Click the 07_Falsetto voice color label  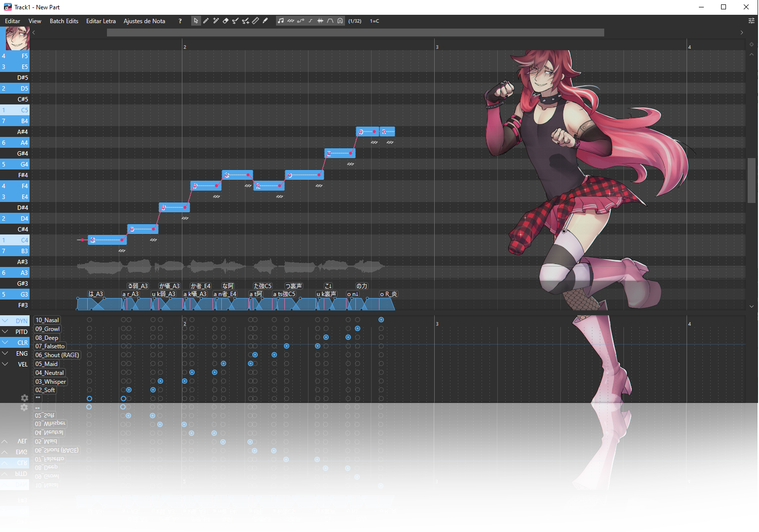coord(50,346)
